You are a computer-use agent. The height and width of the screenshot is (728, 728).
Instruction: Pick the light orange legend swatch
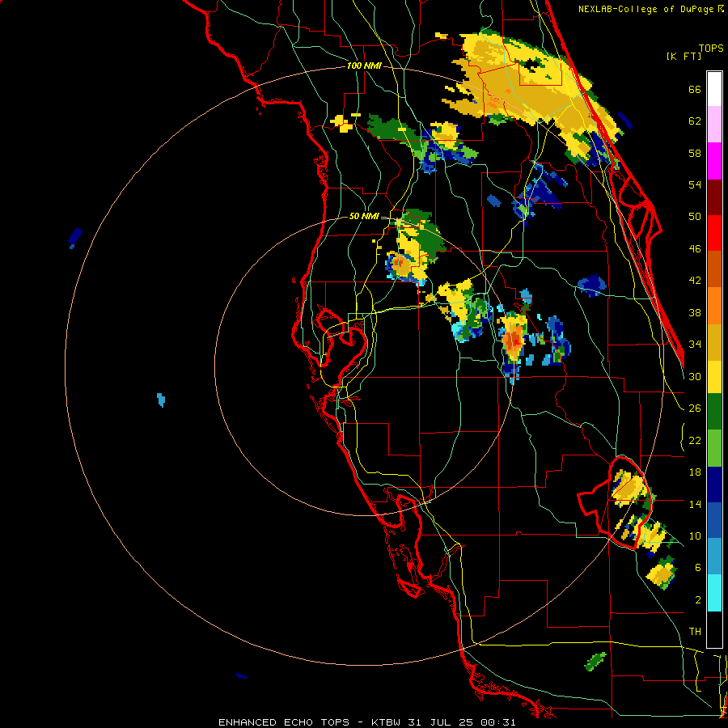714,306
